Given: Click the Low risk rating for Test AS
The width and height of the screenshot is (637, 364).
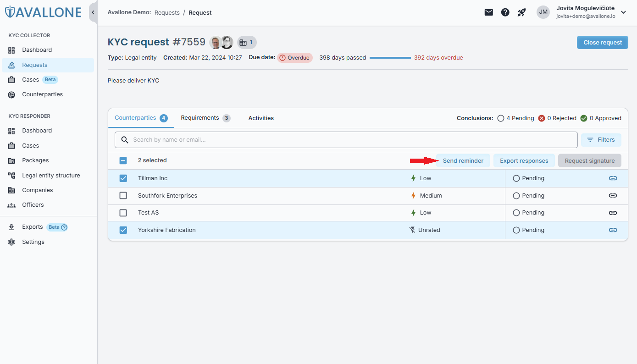Looking at the screenshot, I should (421, 213).
